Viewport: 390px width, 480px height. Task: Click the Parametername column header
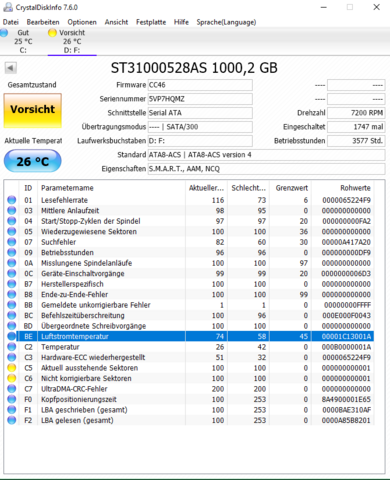(111, 188)
